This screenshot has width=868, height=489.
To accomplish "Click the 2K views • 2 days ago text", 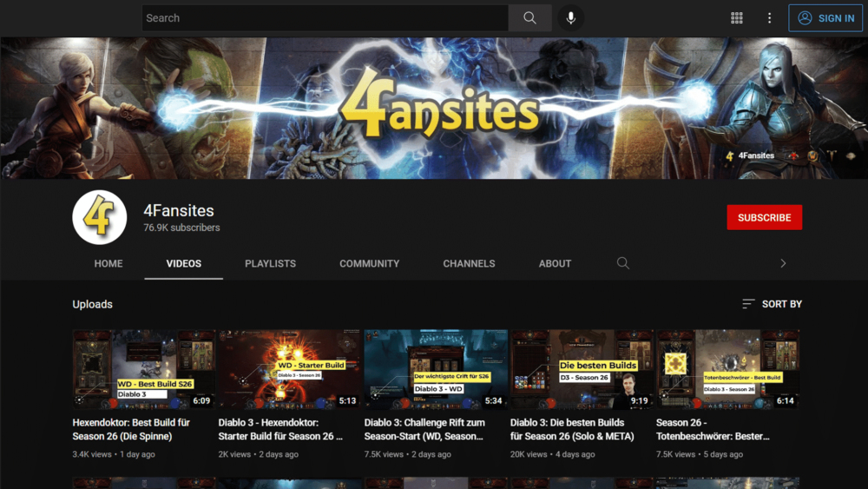I will (x=258, y=454).
